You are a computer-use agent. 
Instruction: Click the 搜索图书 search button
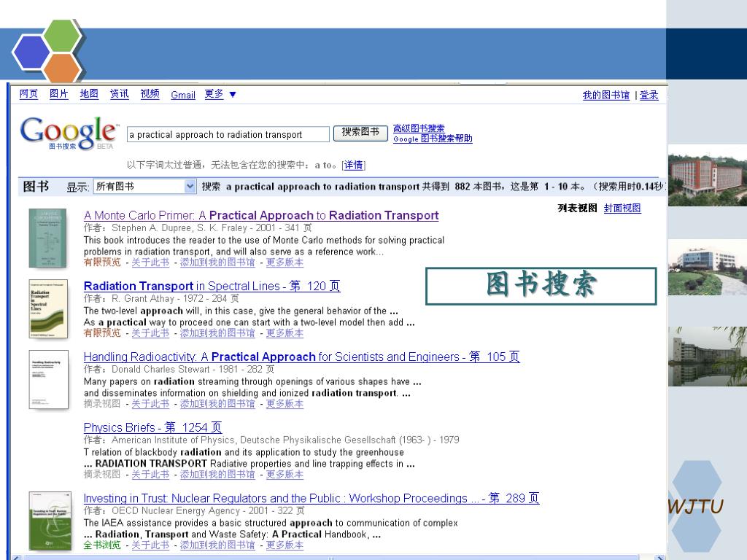point(360,132)
